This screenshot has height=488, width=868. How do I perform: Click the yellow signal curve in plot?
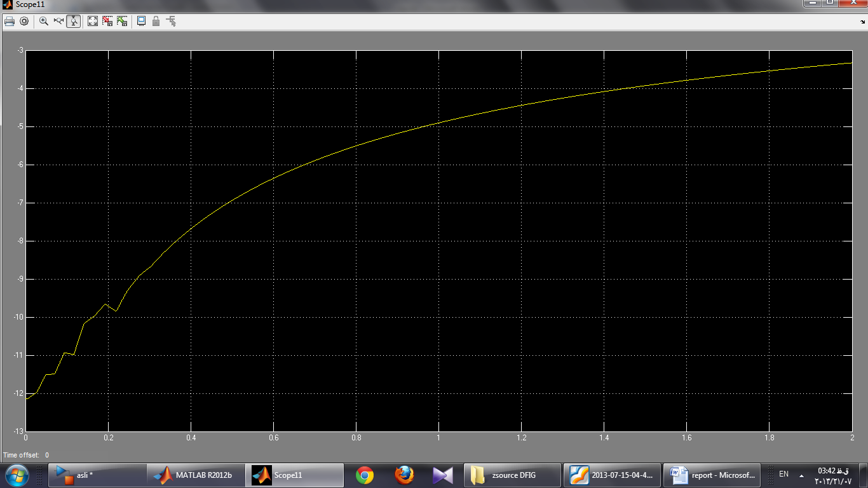(438, 123)
